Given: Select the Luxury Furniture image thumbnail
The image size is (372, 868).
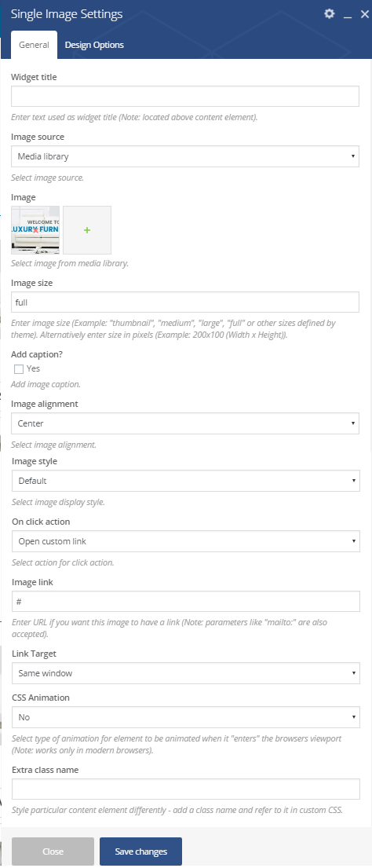Looking at the screenshot, I should tap(35, 229).
